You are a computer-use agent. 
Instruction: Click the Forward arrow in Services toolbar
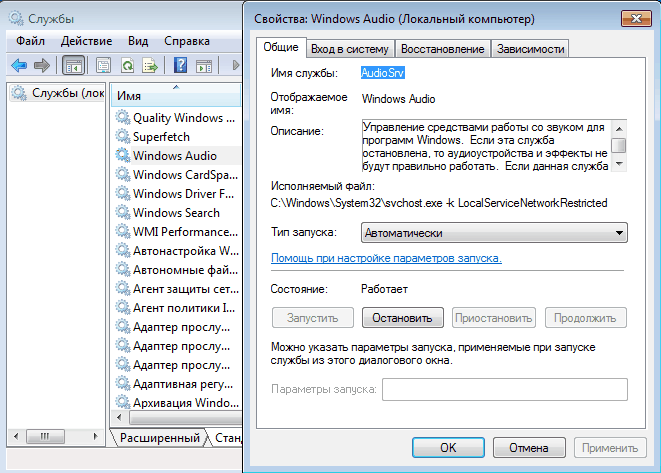(x=42, y=65)
